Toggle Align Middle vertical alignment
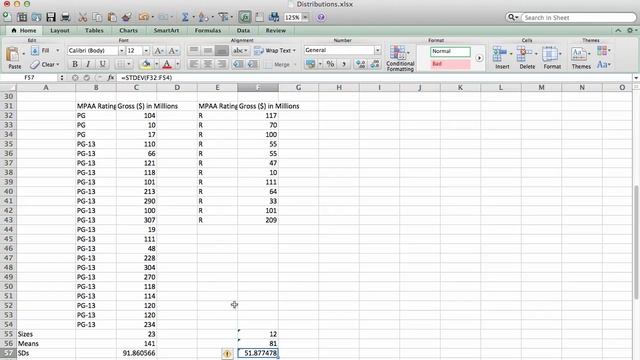The width and height of the screenshot is (640, 360). pos(208,50)
